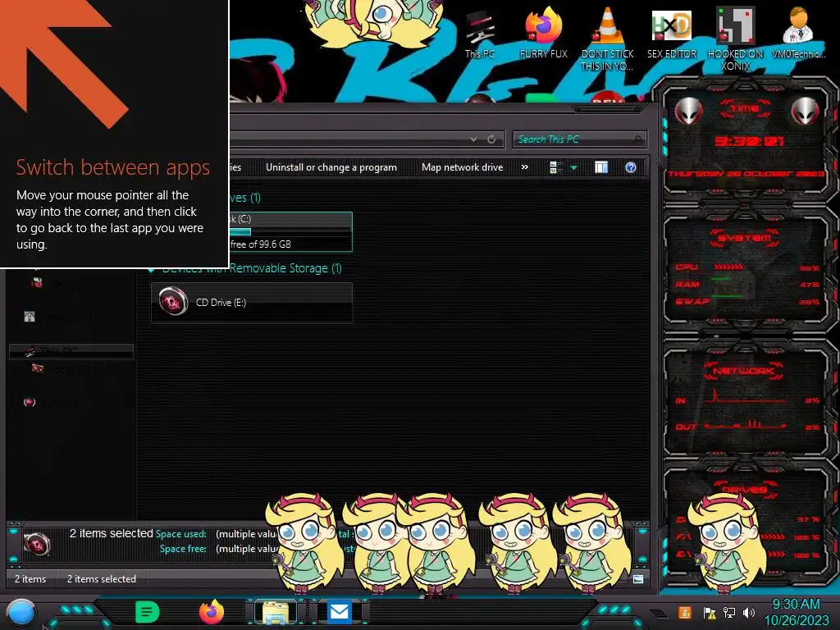Click Java update tray icon
This screenshot has height=630, width=840.
(684, 612)
